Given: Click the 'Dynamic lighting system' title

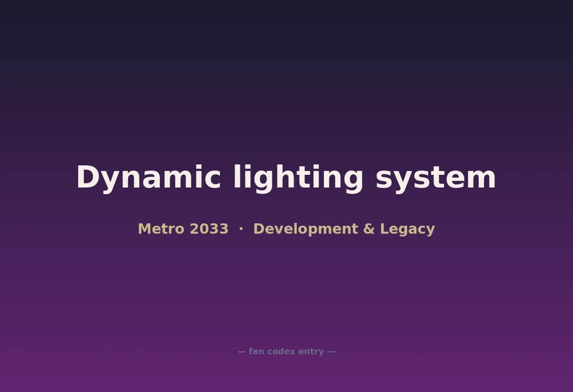Looking at the screenshot, I should (286, 178).
